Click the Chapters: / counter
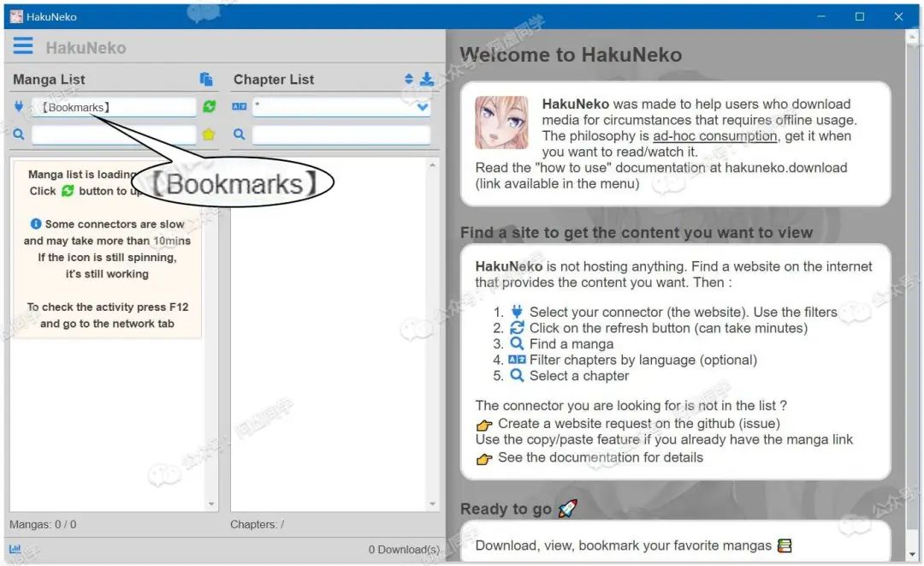The height and width of the screenshot is (566, 924). tap(258, 524)
